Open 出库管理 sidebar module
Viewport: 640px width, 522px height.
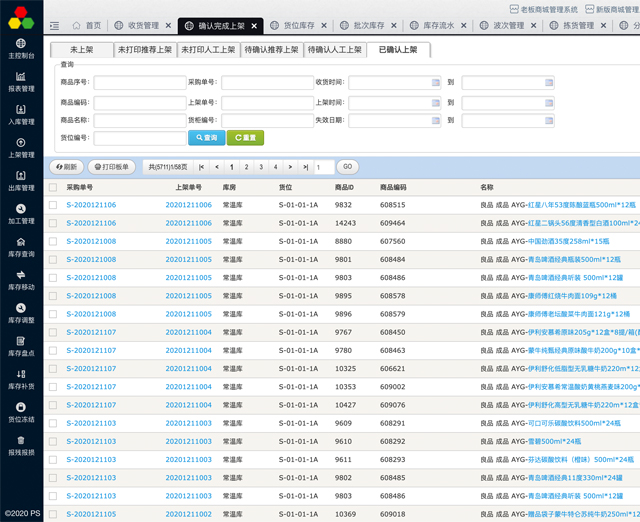tap(21, 181)
